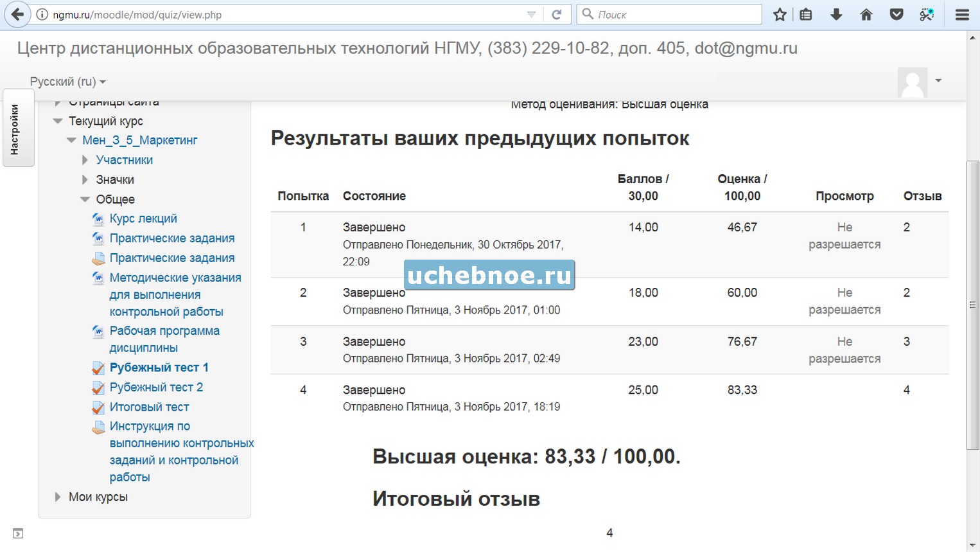Image resolution: width=980 pixels, height=552 pixels.
Task: Collapse Мен_3_5_Маркетинг node arrow
Action: 71,140
